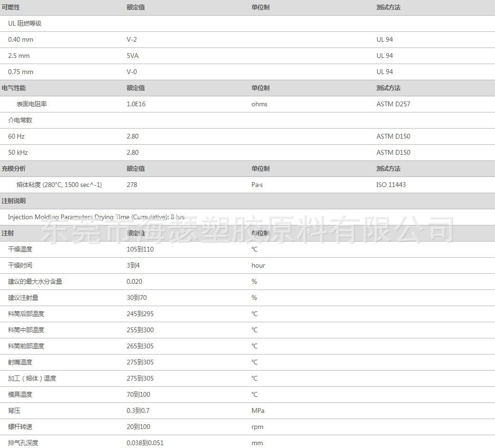
Task: Click the 介电常数 row label
Action: (x=20, y=121)
